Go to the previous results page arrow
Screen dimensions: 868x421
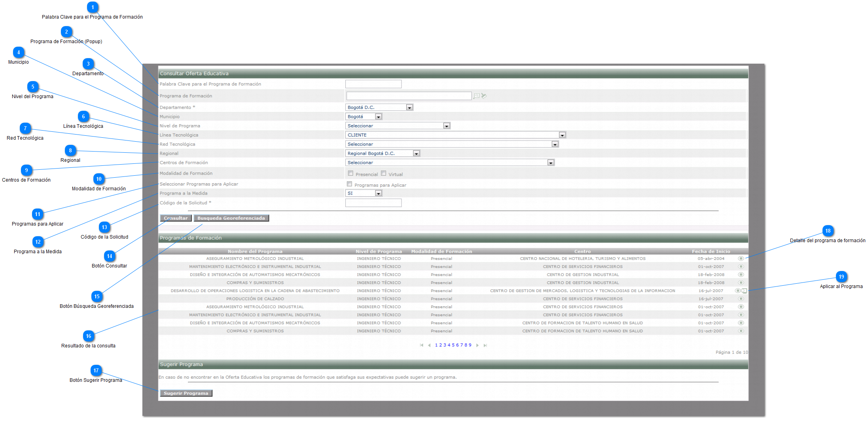click(429, 345)
